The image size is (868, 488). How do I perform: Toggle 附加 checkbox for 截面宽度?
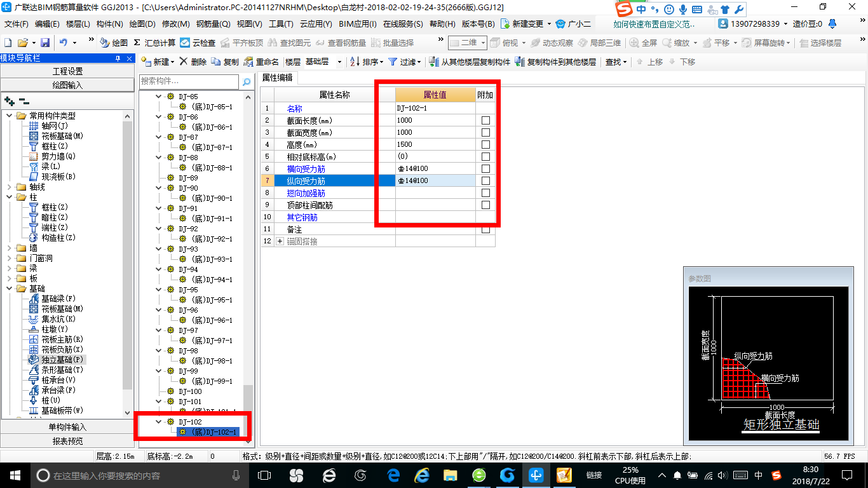point(485,132)
